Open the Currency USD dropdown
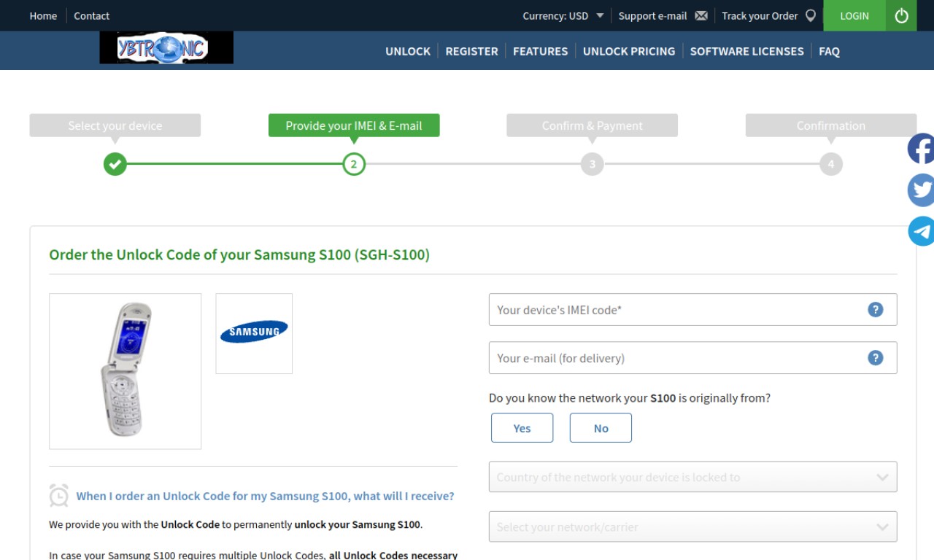 pos(563,15)
